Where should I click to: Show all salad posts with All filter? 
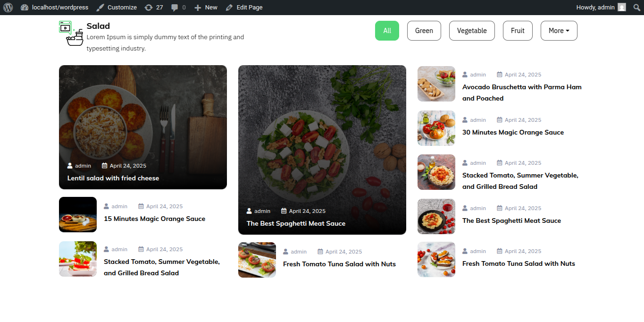[x=387, y=31]
